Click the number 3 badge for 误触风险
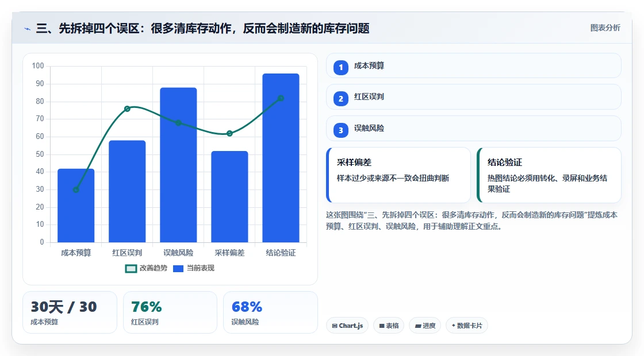Viewport: 644px width, 356px height. coord(340,130)
